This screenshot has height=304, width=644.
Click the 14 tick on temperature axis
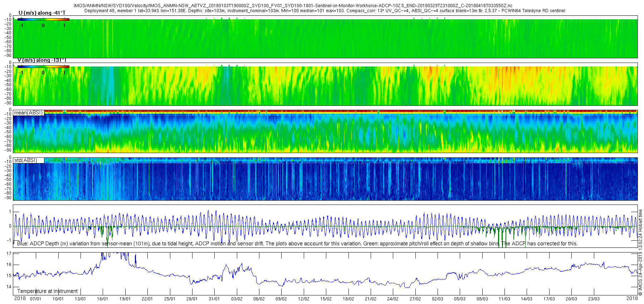pos(9,287)
